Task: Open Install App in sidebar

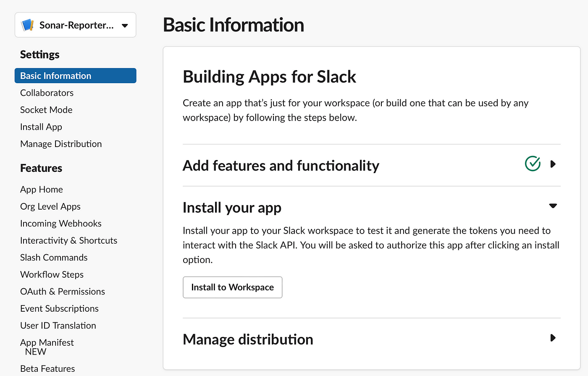Action: pos(41,127)
